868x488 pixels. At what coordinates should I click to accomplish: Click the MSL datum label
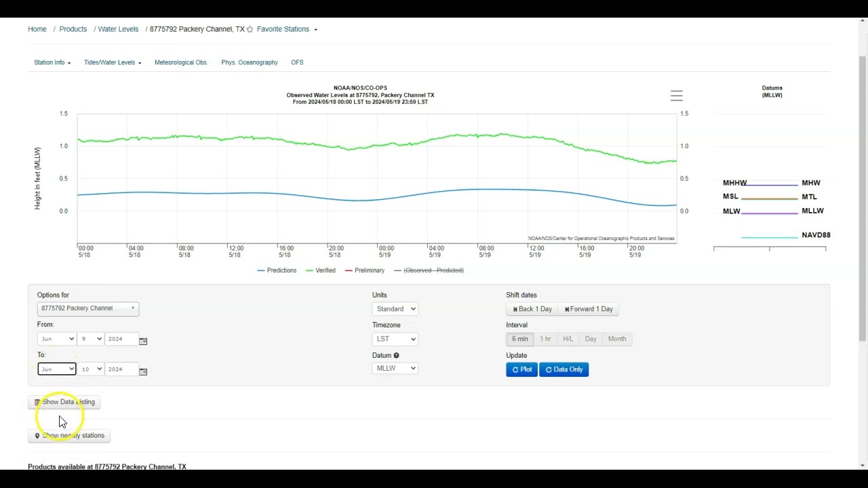pos(730,197)
